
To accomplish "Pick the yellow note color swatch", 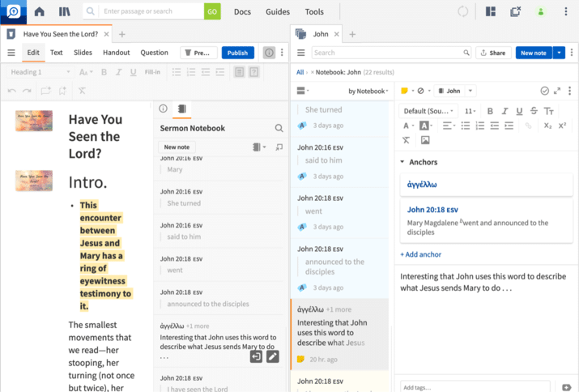I will click(404, 91).
